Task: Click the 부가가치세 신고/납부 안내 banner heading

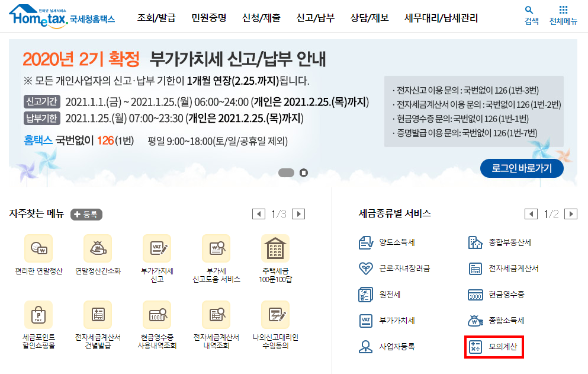Action: pyautogui.click(x=237, y=59)
